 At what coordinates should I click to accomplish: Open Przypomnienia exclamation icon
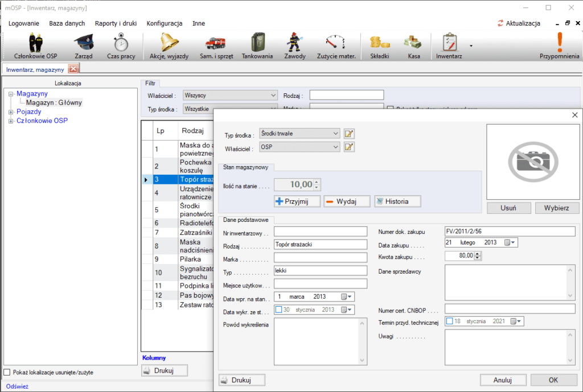[559, 46]
